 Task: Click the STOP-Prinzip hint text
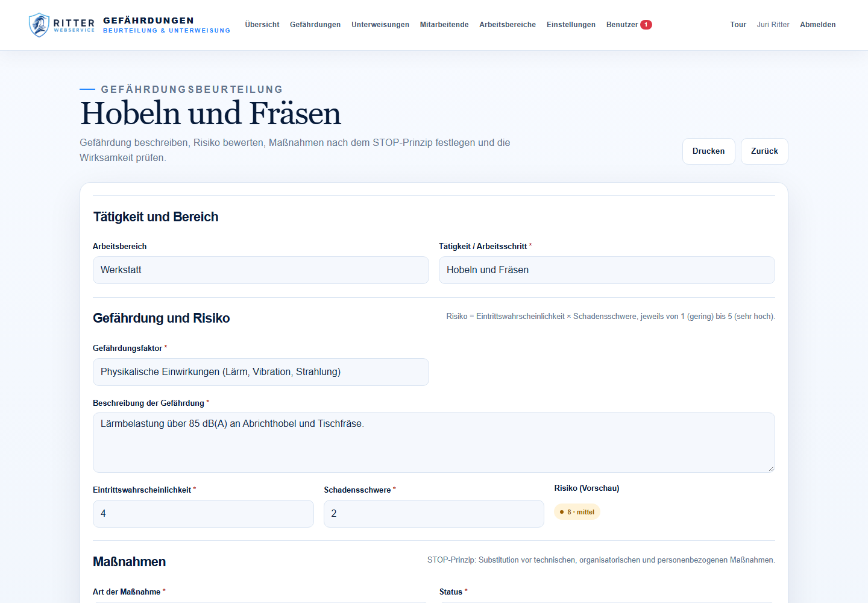pos(601,560)
